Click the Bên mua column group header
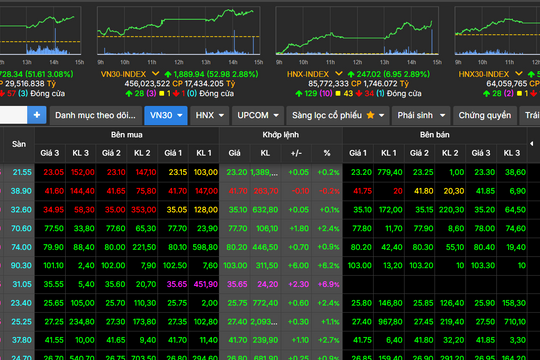This screenshot has width=540, height=360. click(127, 135)
